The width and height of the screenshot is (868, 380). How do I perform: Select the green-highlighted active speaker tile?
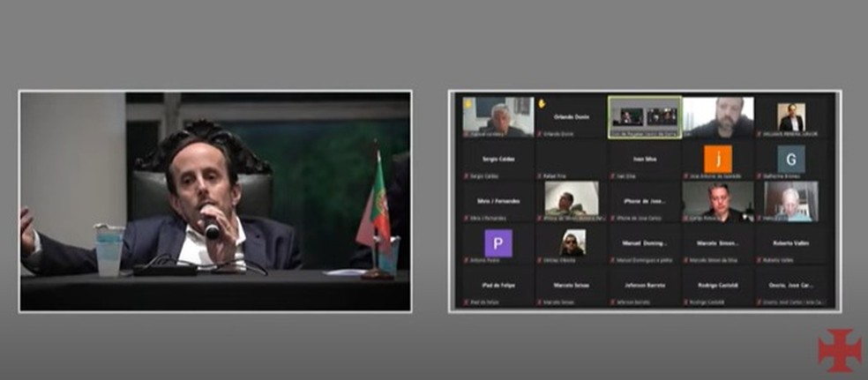point(644,116)
